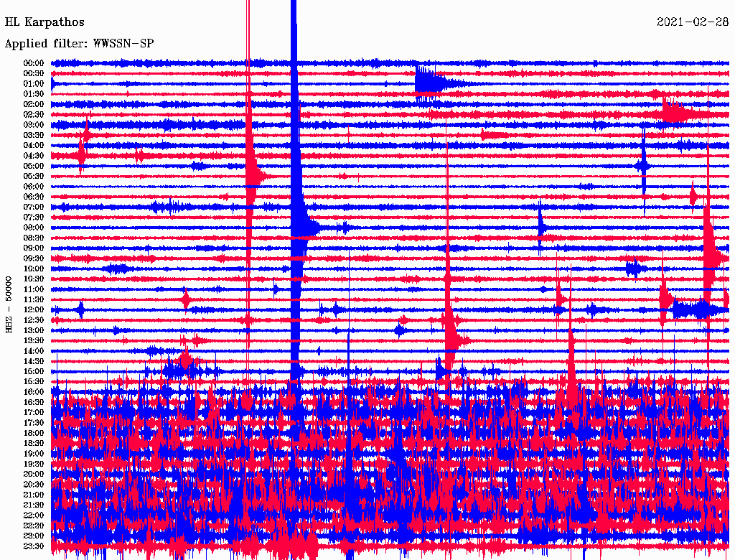Select the 08:30 time row label
735x560 pixels.
pyautogui.click(x=34, y=238)
